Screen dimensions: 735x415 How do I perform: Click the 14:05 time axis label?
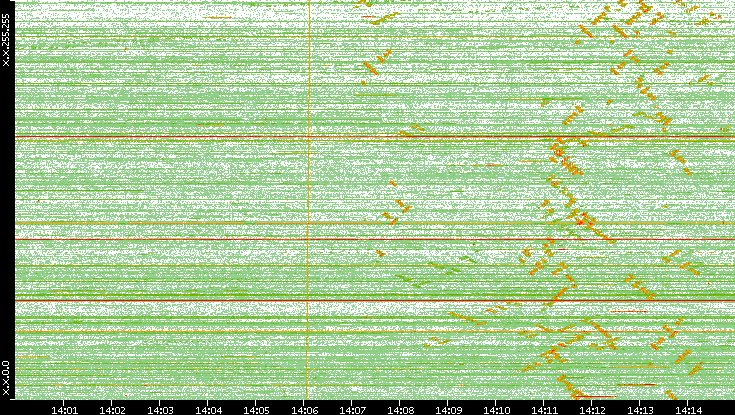(x=256, y=410)
